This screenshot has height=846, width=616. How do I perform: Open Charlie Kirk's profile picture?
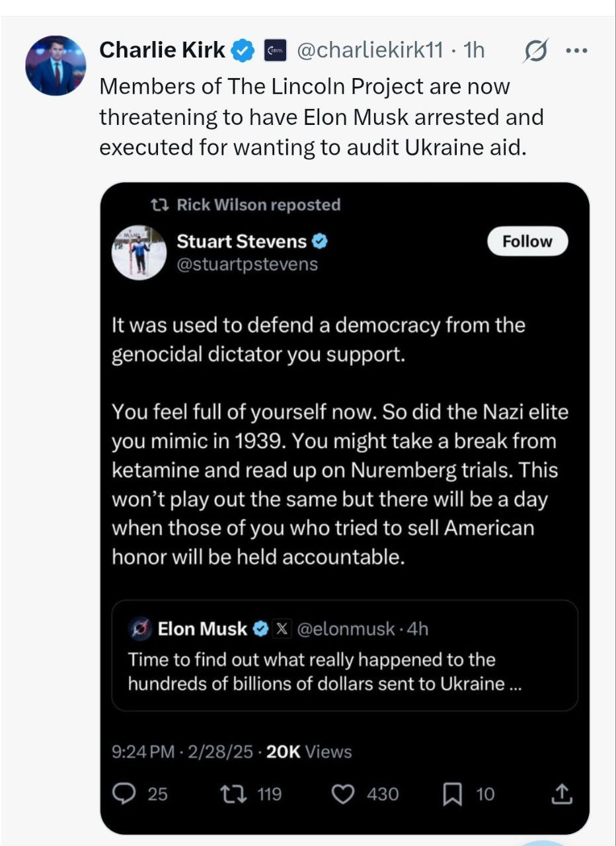point(56,65)
